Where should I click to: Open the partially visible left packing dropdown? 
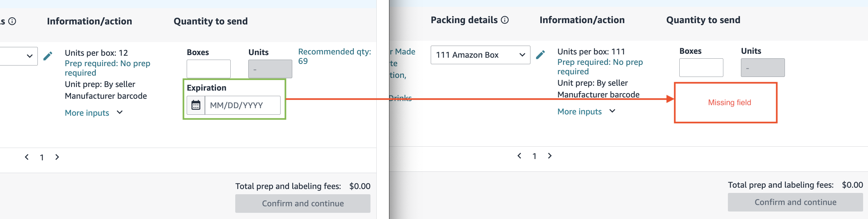(x=19, y=56)
